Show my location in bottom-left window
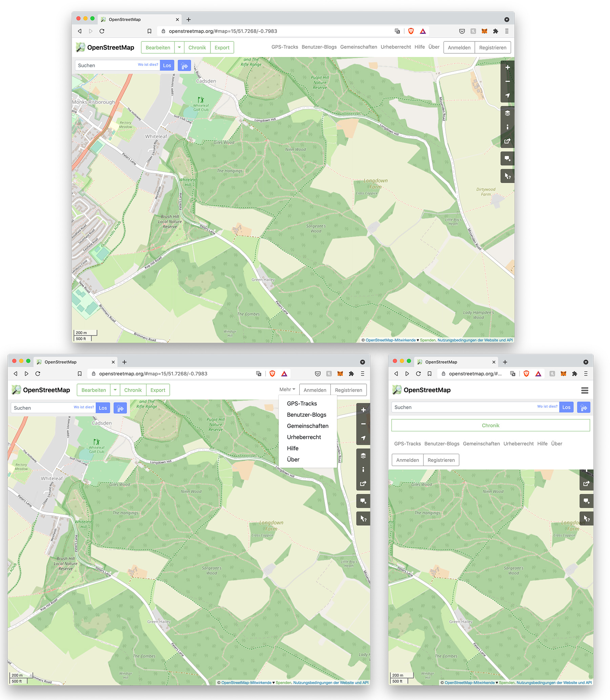Viewport: 610px width, 700px height. [x=363, y=438]
